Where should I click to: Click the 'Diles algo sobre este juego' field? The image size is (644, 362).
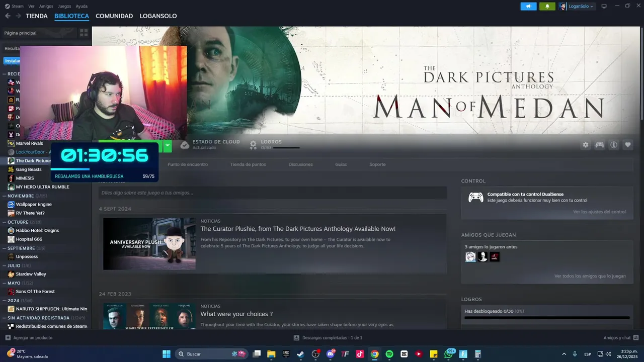click(273, 193)
